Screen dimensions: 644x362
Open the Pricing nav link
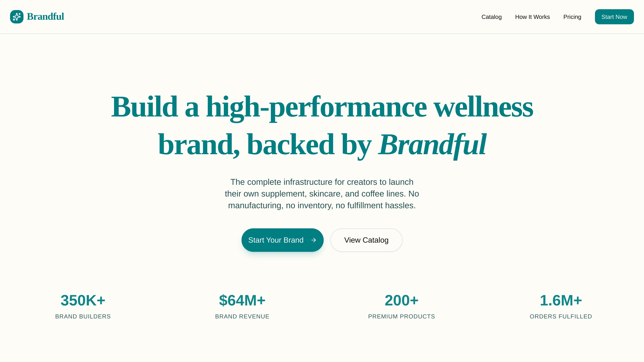(x=572, y=17)
